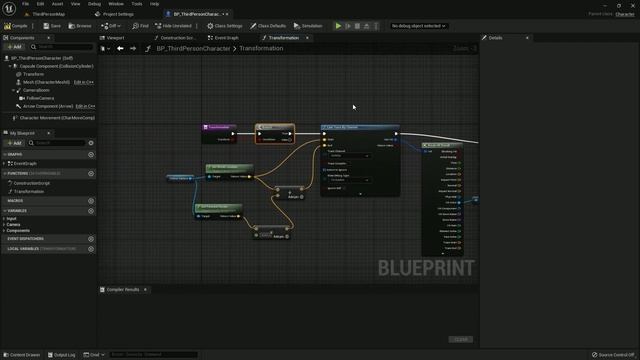Click BP_ThirdPersonCharacter breadcrumb link
640x360 pixels.
(x=193, y=49)
